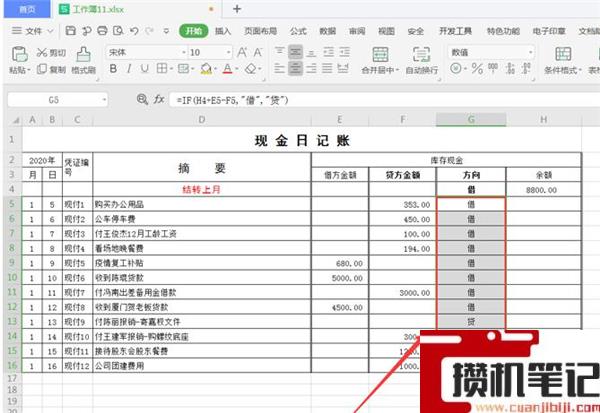The image size is (600, 413).
Task: Select cell containing 结转上月
Action: [x=202, y=189]
